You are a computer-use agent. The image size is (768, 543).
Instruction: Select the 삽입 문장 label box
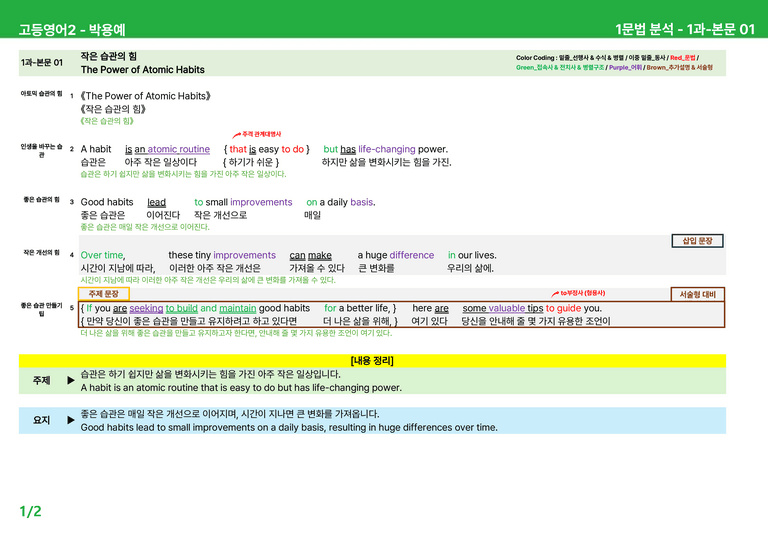[697, 241]
